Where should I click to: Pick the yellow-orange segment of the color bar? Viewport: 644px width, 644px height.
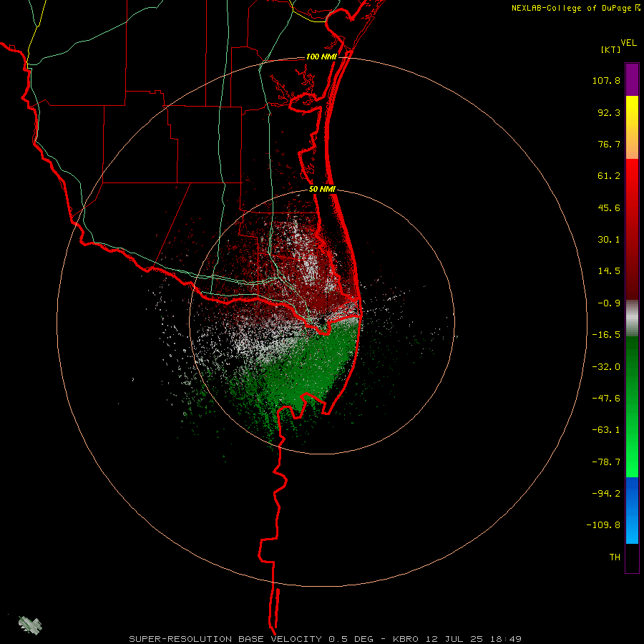tap(632, 127)
